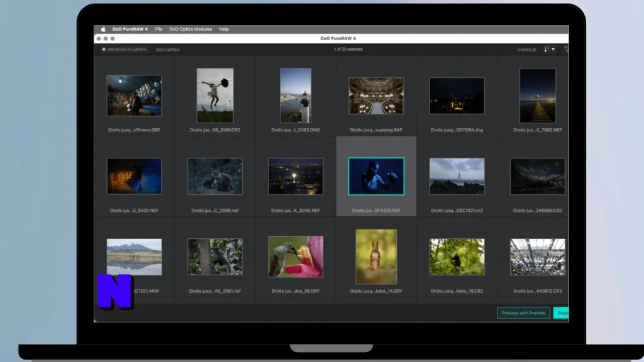This screenshot has width=644, height=362.
Task: Click file name Droits jusq...0011094.dng
Action: [x=457, y=129]
